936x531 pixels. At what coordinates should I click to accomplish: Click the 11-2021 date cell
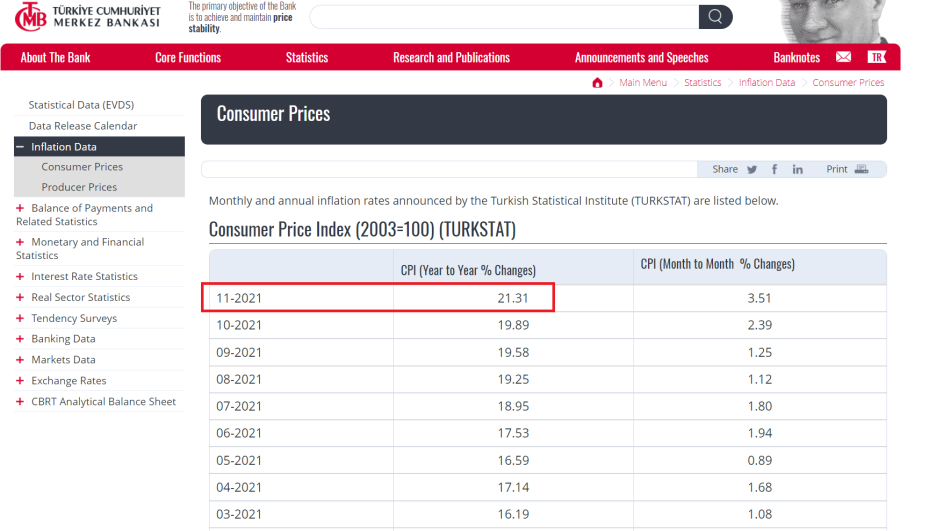pos(239,298)
